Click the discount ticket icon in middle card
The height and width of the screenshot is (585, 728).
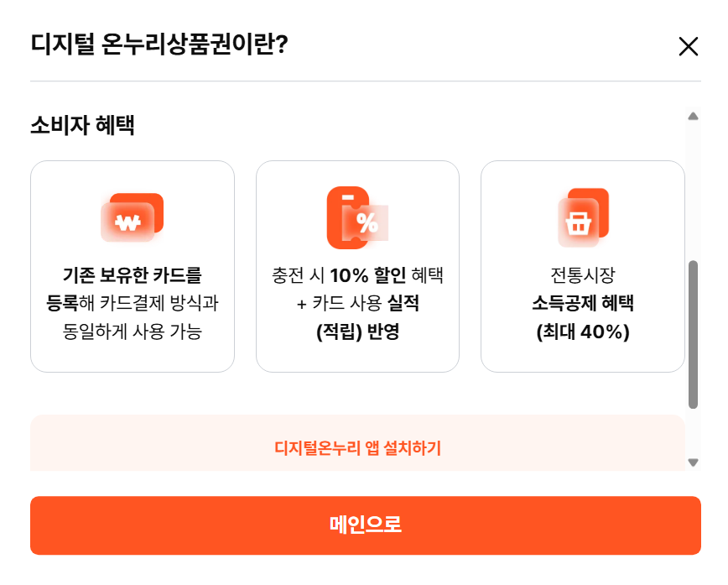click(x=357, y=217)
